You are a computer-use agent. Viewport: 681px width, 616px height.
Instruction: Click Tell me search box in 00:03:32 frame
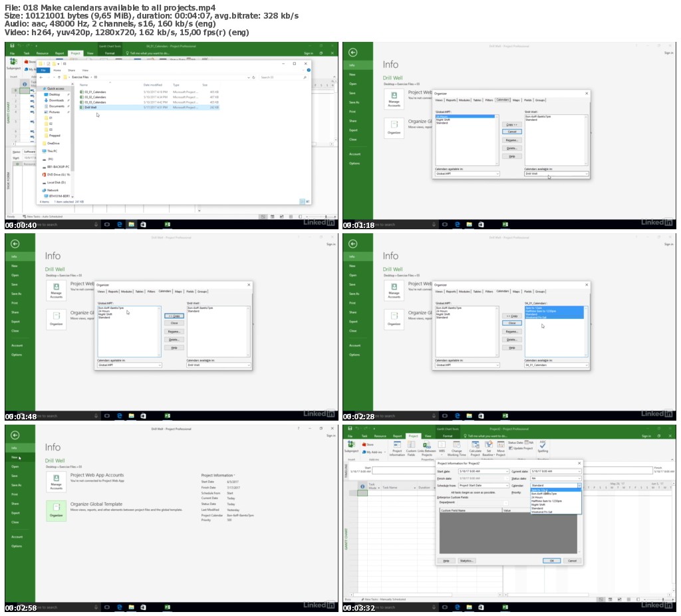[486, 436]
